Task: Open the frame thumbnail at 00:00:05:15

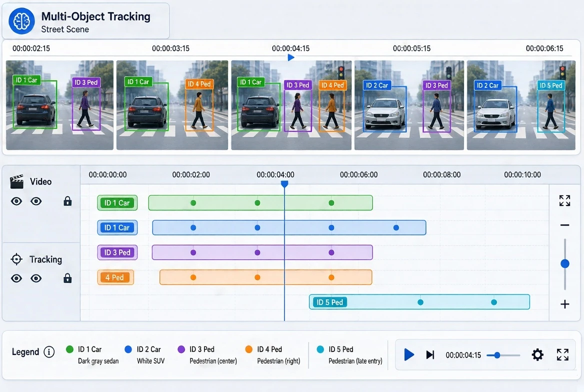Action: pyautogui.click(x=409, y=105)
